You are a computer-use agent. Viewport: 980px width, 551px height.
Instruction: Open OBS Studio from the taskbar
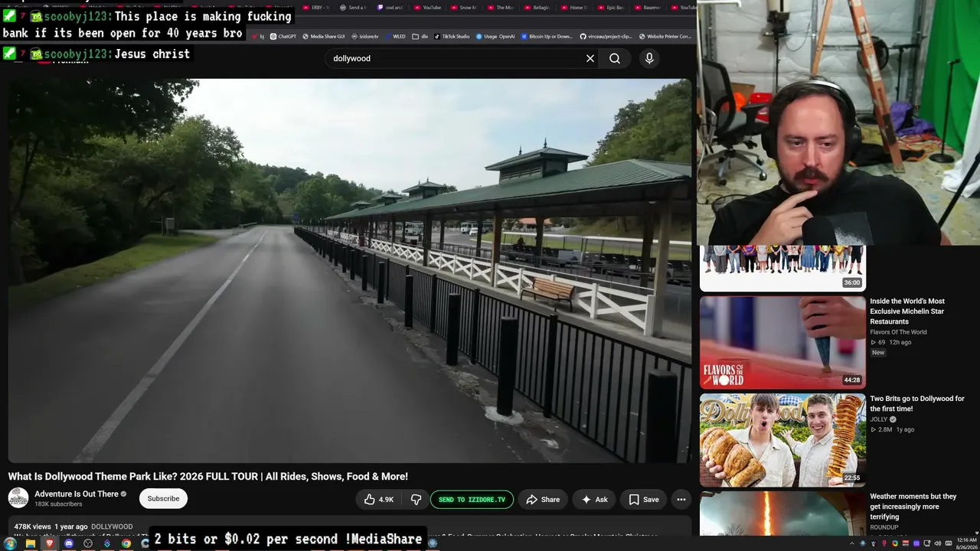(x=88, y=544)
